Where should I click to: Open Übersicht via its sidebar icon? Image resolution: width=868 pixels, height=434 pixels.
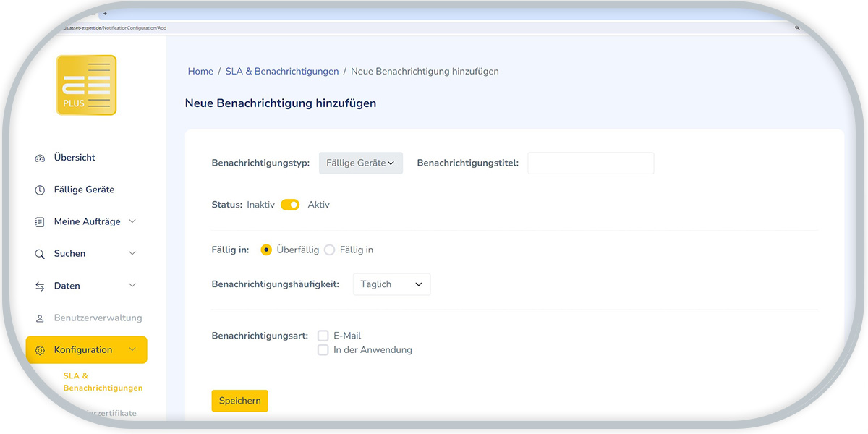pyautogui.click(x=39, y=157)
